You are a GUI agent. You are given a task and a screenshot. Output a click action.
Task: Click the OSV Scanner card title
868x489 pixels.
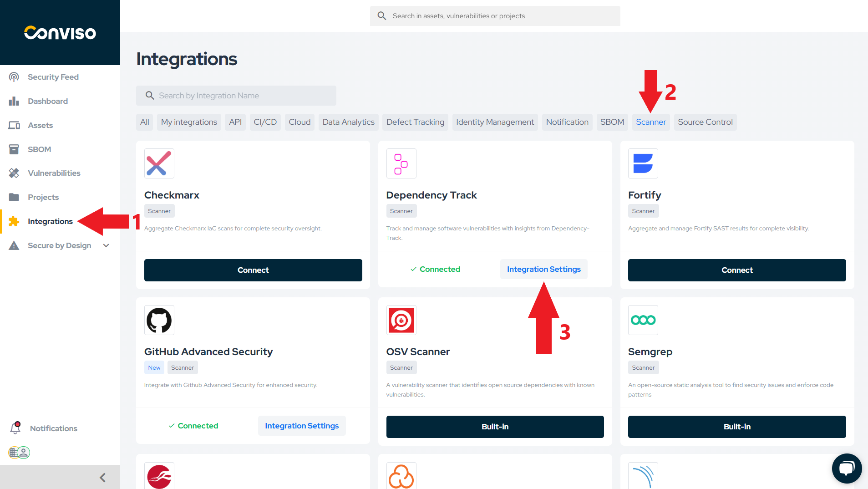pos(418,351)
